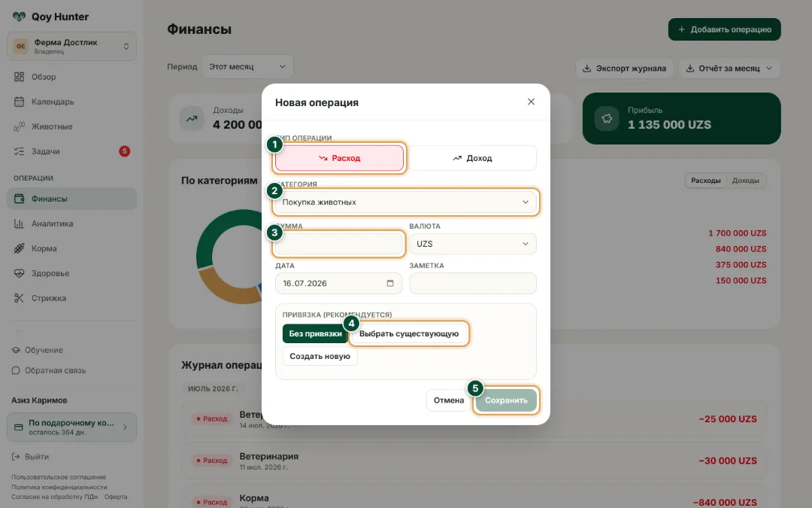Viewport: 812px width, 508px height.
Task: Click the Дата field 16.07.2026
Action: [338, 283]
